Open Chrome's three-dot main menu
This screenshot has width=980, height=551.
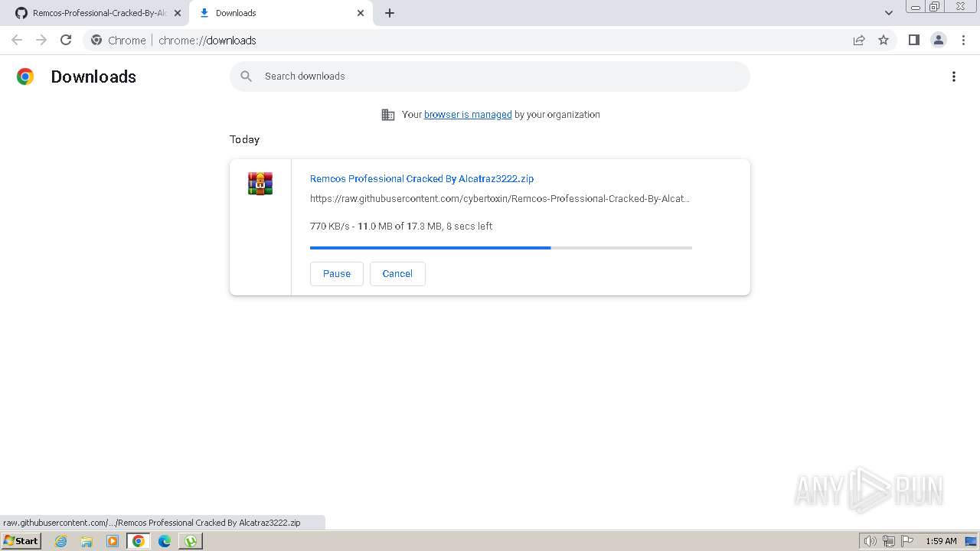coord(963,41)
